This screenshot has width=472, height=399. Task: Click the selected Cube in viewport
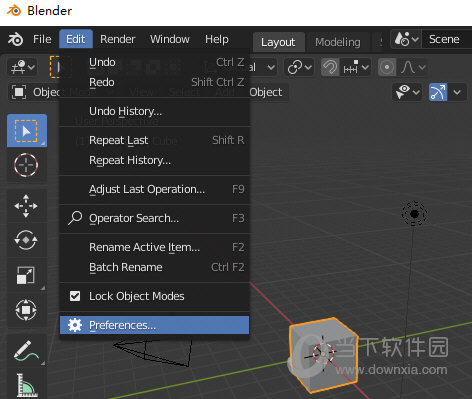(x=323, y=355)
